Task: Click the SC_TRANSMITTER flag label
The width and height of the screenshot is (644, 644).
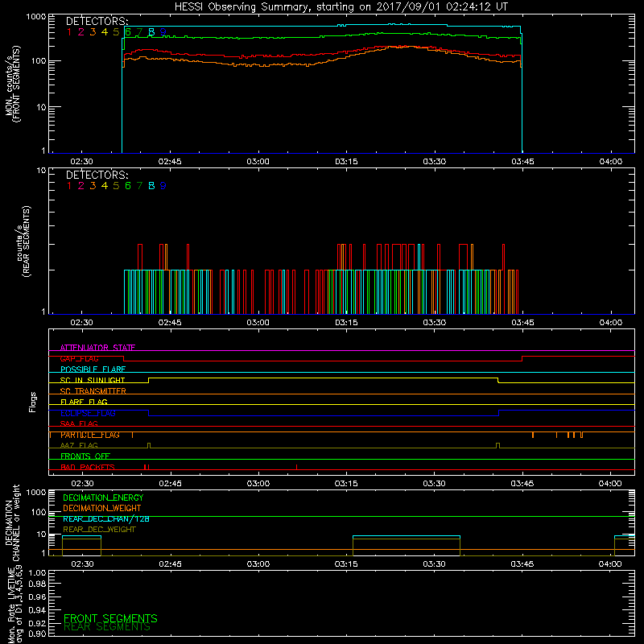Action: [93, 391]
